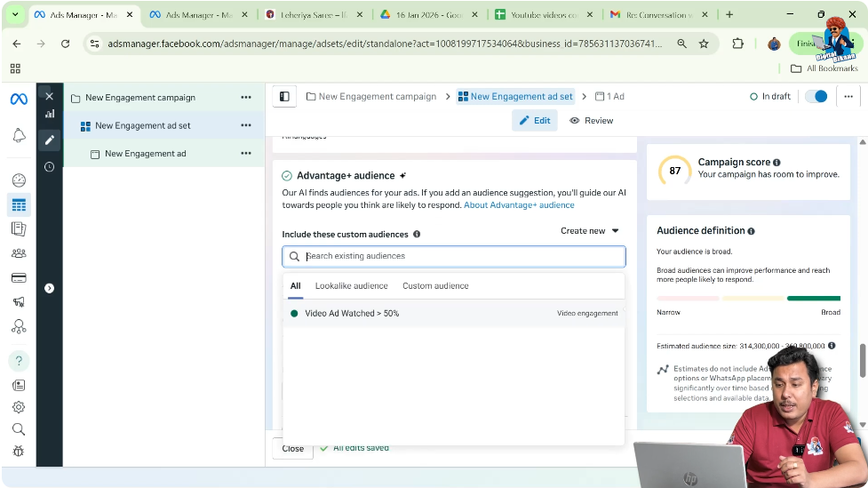Open options menu for New Engagement campaign

coord(246,98)
